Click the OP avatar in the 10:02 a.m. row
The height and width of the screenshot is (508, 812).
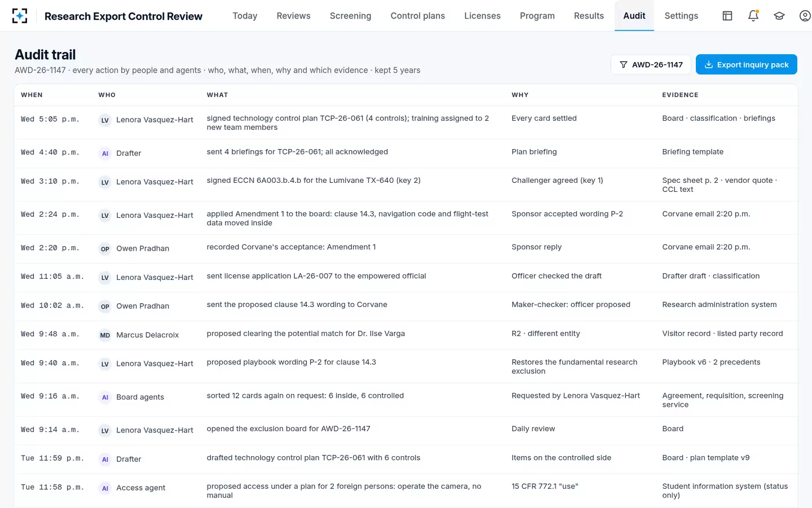[105, 306]
